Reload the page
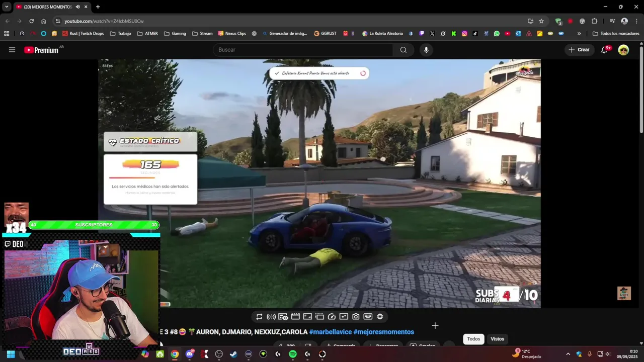Image resolution: width=644 pixels, height=362 pixels. click(31, 21)
